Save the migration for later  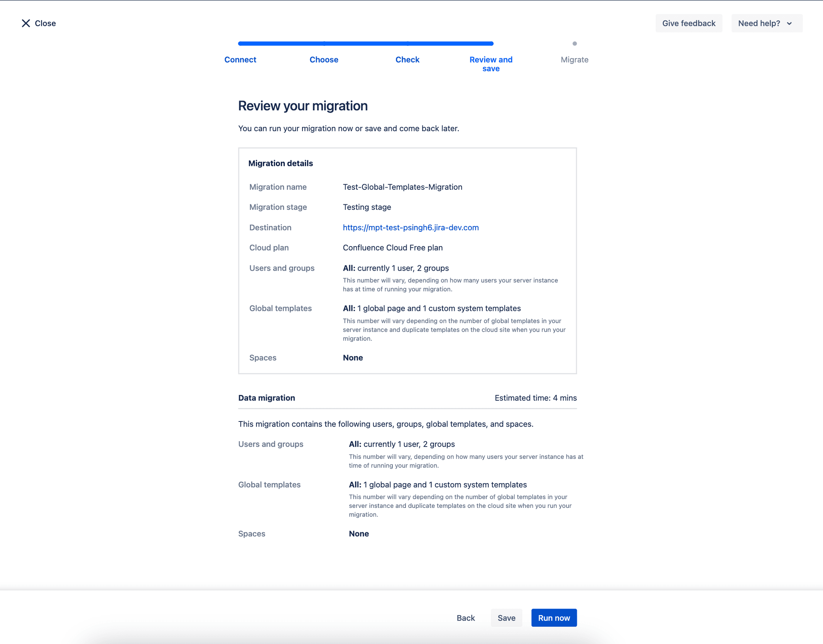pos(506,618)
